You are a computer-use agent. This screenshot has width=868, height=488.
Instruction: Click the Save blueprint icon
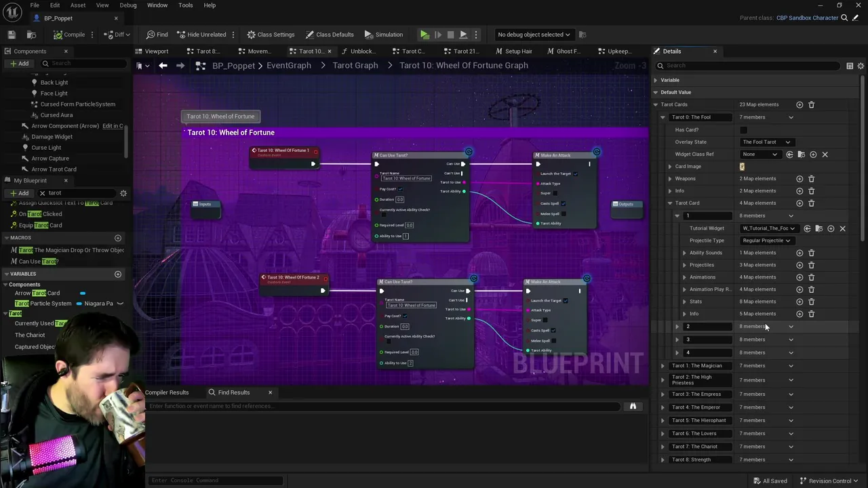12,35
